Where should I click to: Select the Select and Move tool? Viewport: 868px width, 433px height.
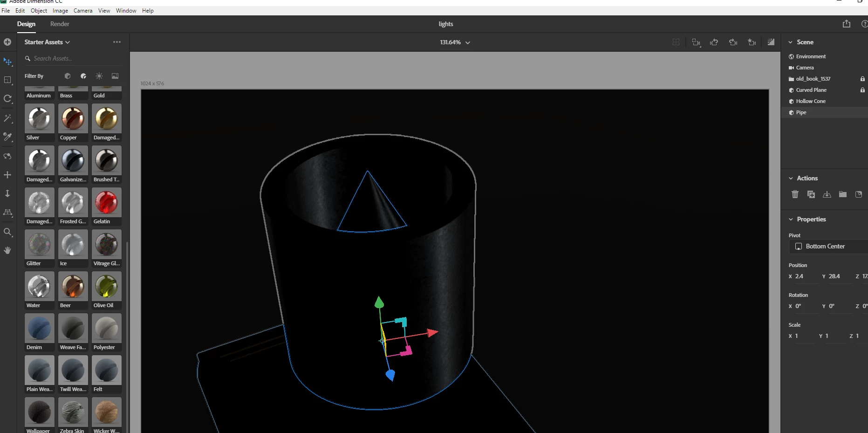(7, 61)
